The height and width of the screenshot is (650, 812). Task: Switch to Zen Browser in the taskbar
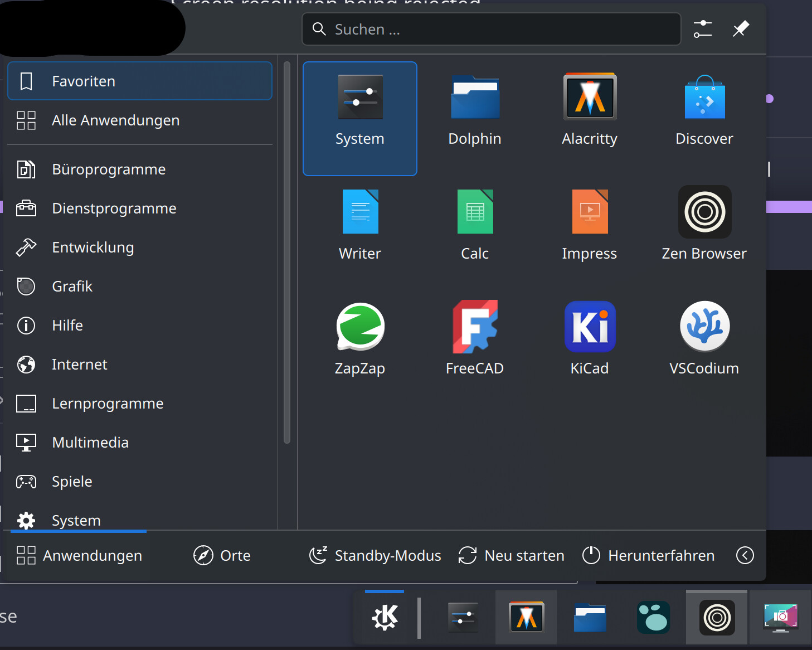[717, 617]
